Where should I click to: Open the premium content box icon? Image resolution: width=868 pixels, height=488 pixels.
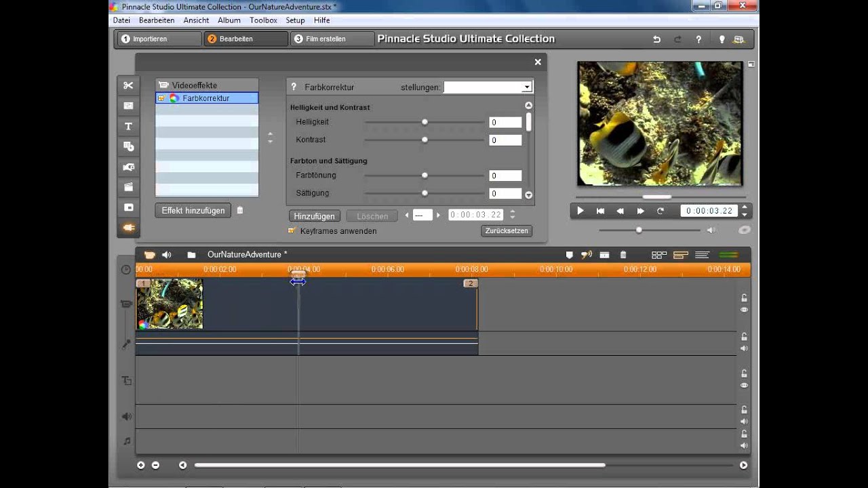tap(739, 39)
